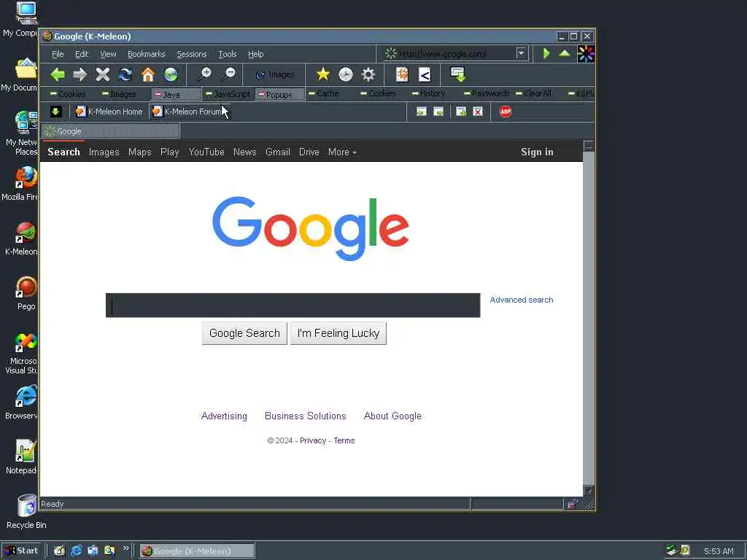Viewport: 747px width, 560px height.
Task: Toggle the Cookies option beside Images
Action: (x=68, y=94)
